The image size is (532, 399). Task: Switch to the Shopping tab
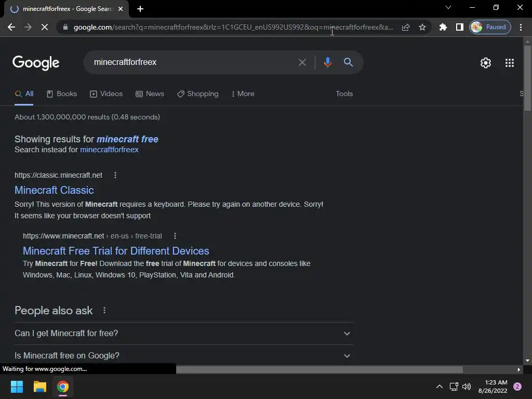(198, 94)
